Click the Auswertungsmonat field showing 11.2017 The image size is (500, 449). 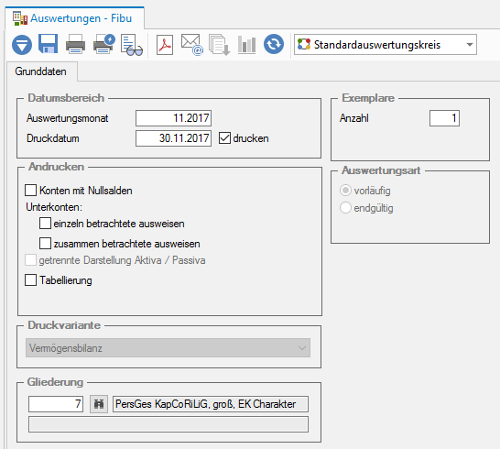174,118
